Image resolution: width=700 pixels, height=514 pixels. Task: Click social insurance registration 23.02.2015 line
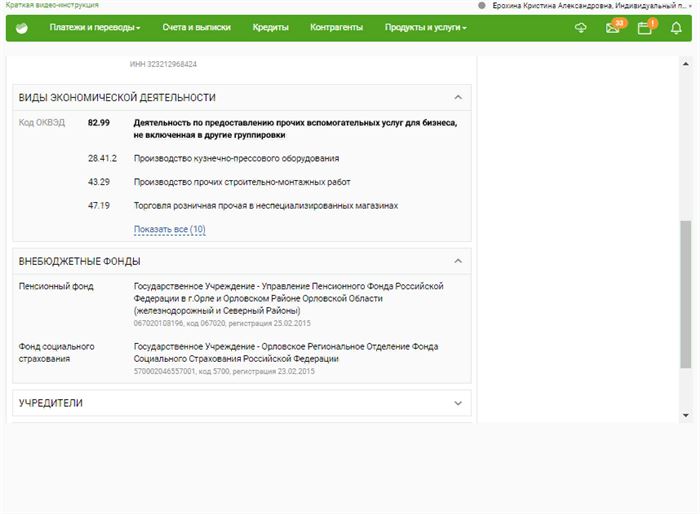coord(224,371)
